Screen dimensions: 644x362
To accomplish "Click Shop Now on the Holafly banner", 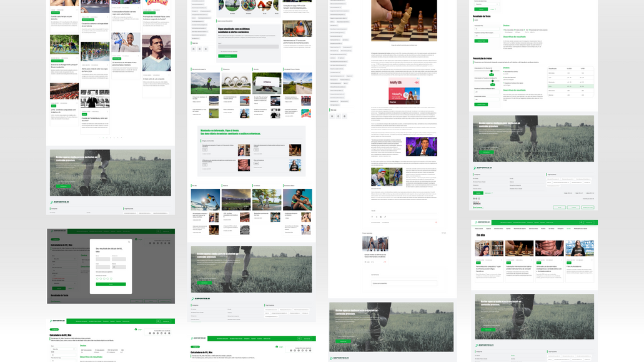I will tap(392, 102).
